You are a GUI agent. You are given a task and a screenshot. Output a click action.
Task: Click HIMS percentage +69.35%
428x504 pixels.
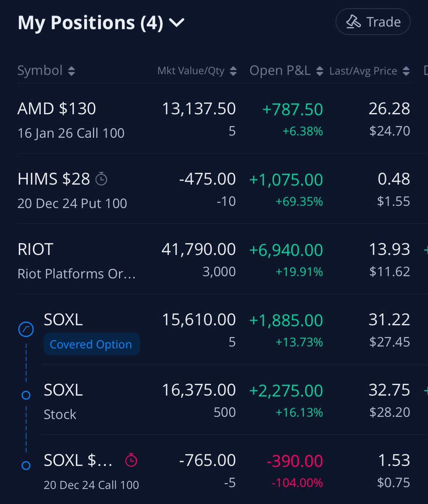click(299, 202)
